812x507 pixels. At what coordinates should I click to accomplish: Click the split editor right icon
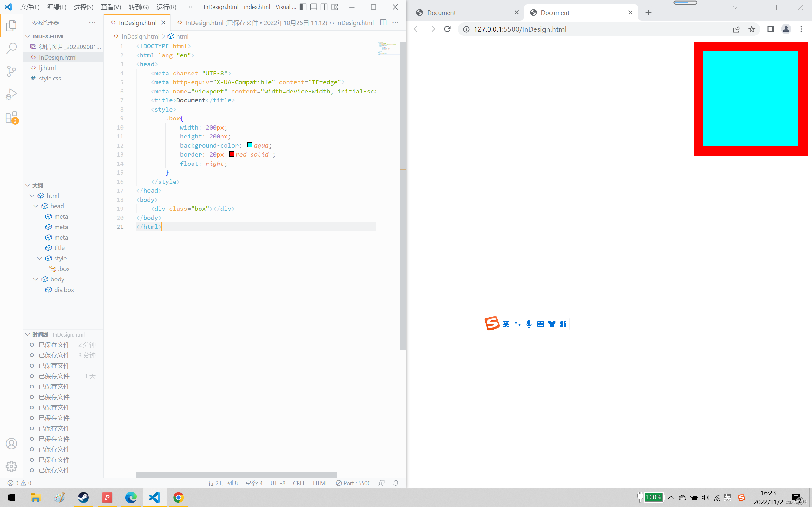(x=383, y=22)
